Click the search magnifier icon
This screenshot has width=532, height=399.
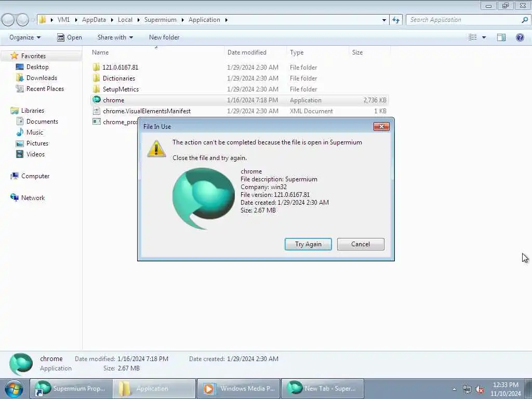[525, 20]
